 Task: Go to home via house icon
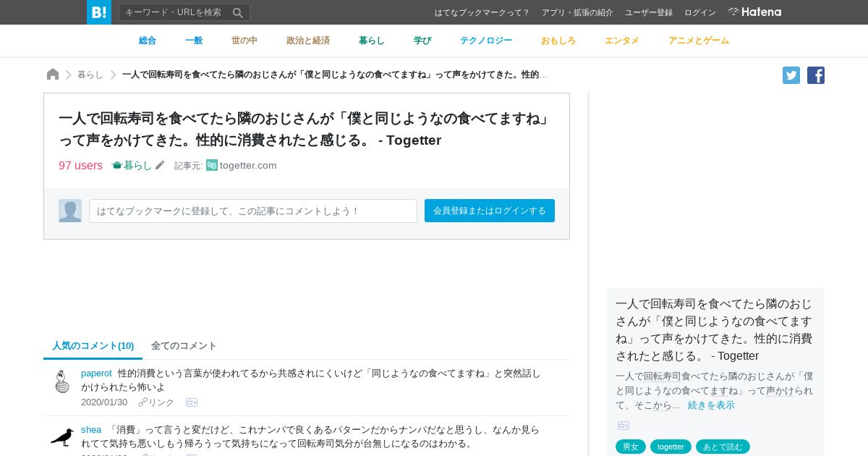pyautogui.click(x=53, y=74)
